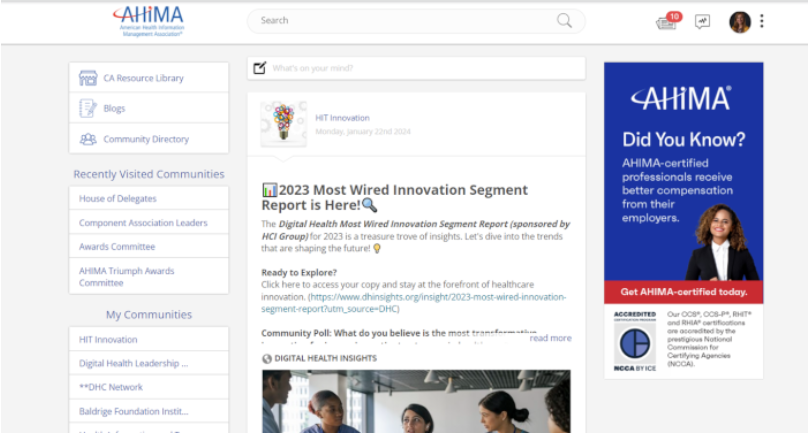Click the search magnifier icon
The image size is (808, 433).
tap(565, 21)
